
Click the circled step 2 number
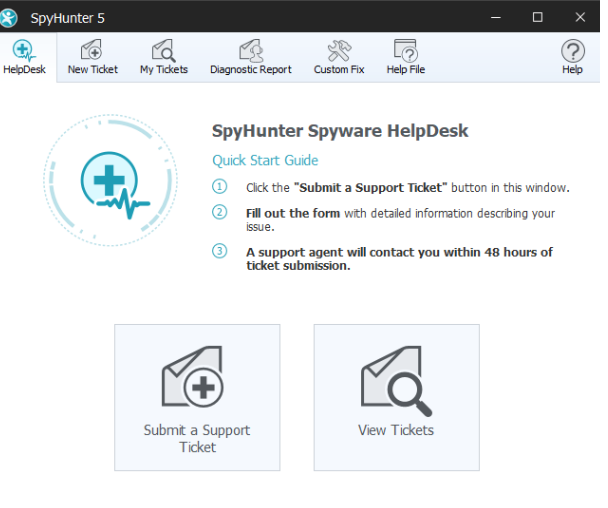point(220,212)
